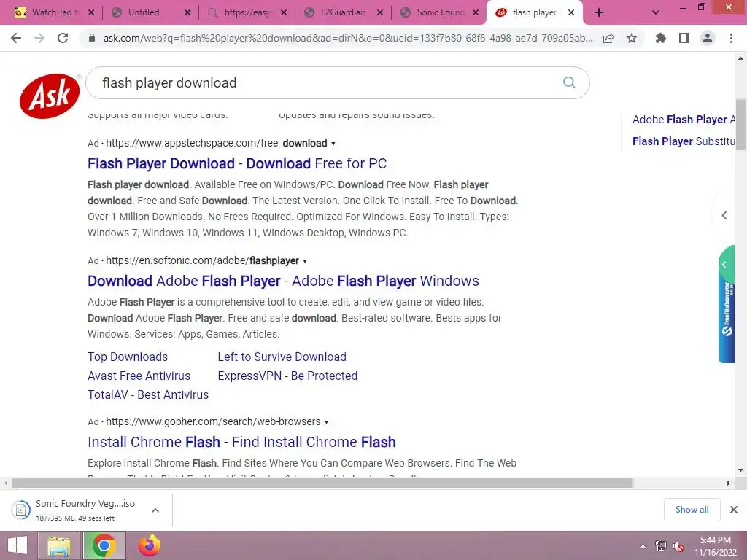Open download options caret for iso file
The image size is (747, 560).
[x=155, y=510]
